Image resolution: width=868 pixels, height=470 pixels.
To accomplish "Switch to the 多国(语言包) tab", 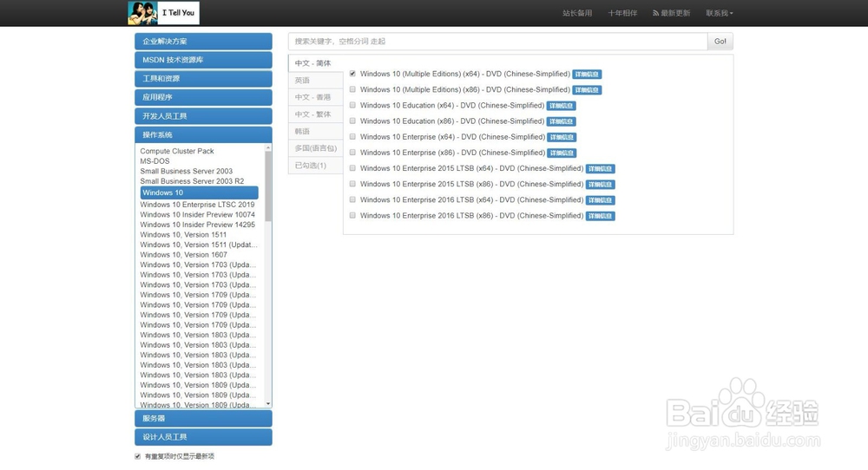I will click(x=316, y=148).
